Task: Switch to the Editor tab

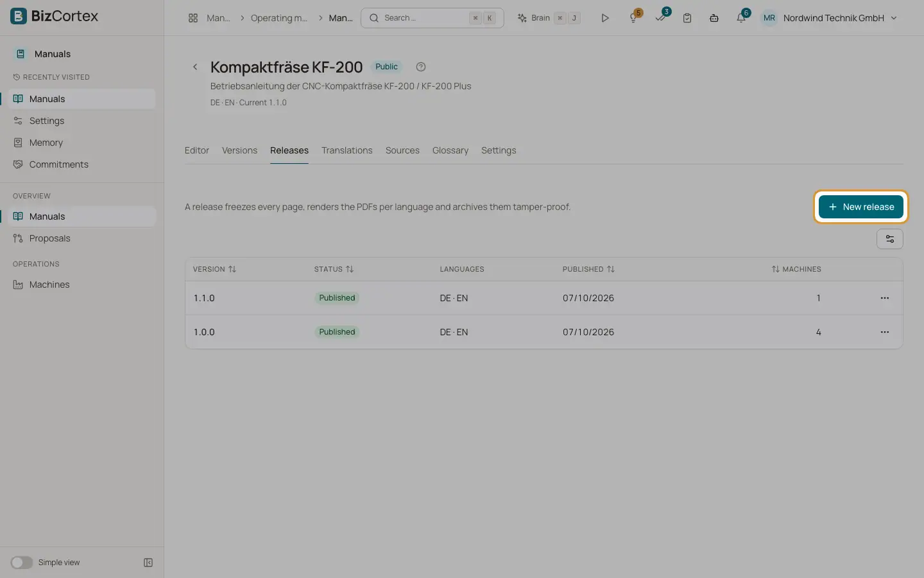Action: 197,150
